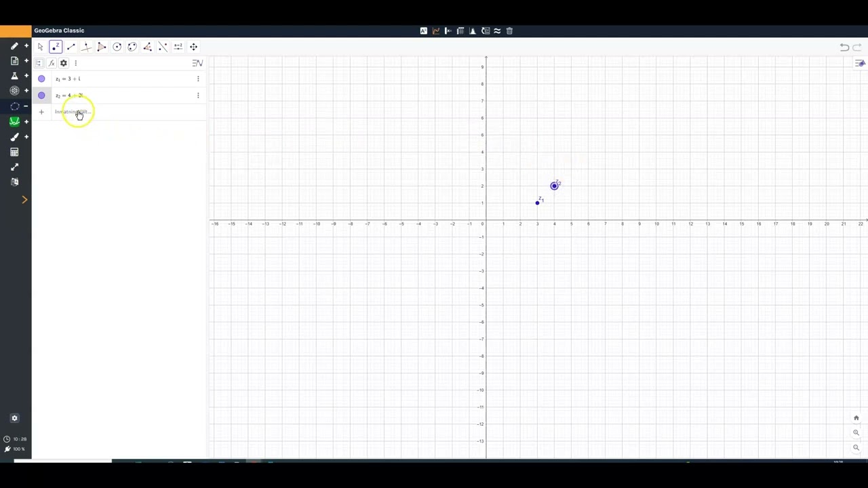868x488 pixels.
Task: Open the main menu hamburger icon
Action: 197,63
